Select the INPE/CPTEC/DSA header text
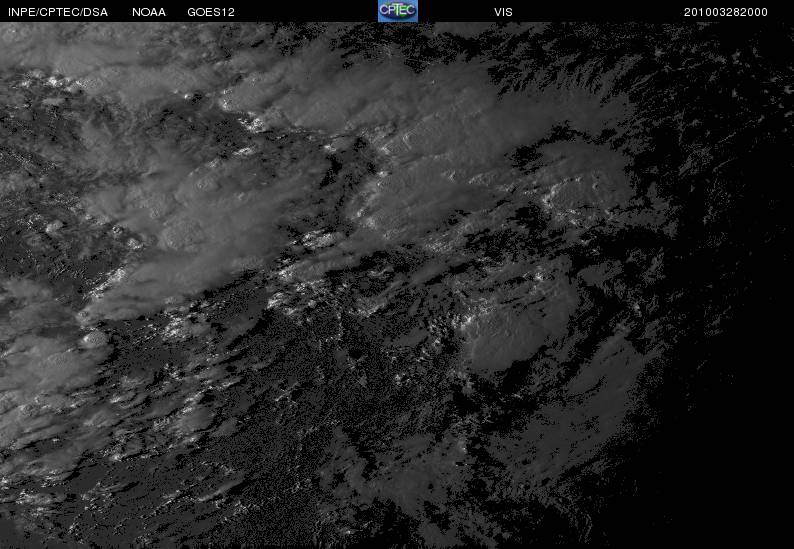 point(58,12)
